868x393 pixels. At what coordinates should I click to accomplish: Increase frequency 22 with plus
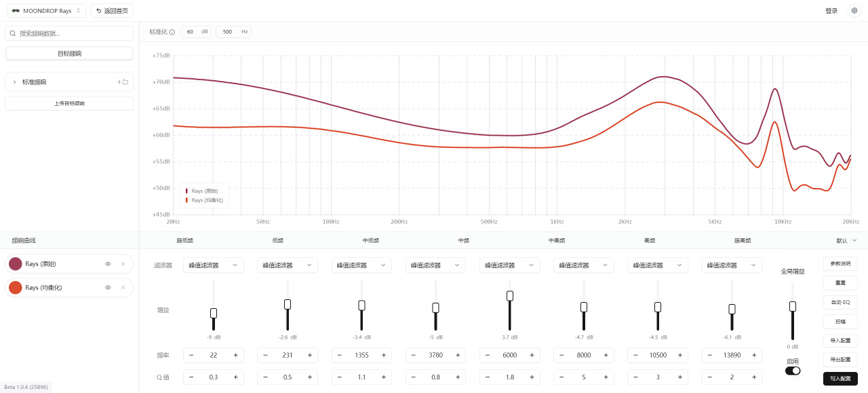coord(236,355)
